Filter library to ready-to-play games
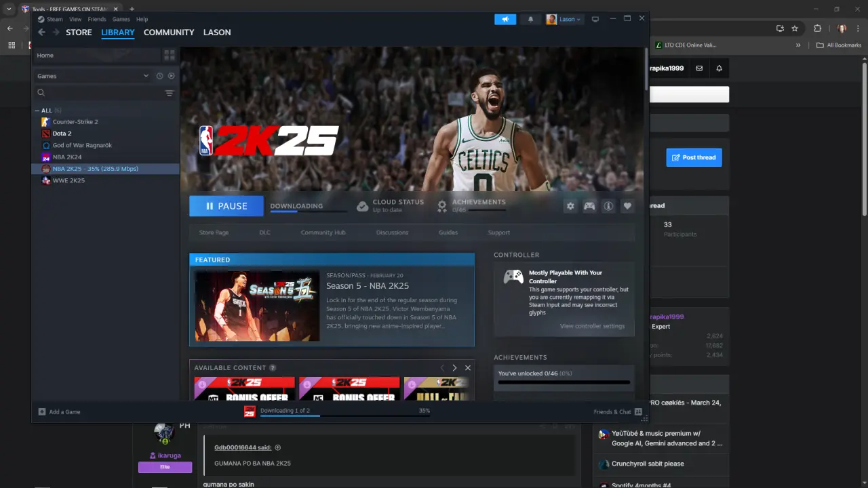The height and width of the screenshot is (488, 868). point(171,76)
